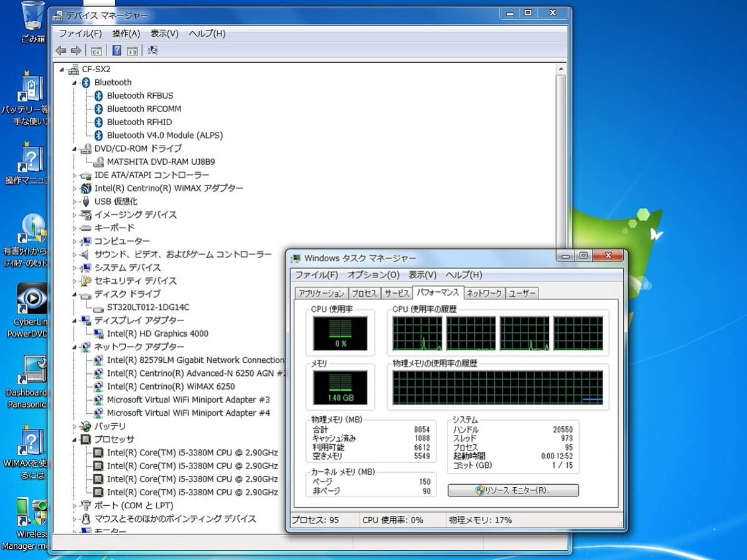The width and height of the screenshot is (747, 560).
Task: Click the scan for hardware changes toolbar icon
Action: coord(153,50)
